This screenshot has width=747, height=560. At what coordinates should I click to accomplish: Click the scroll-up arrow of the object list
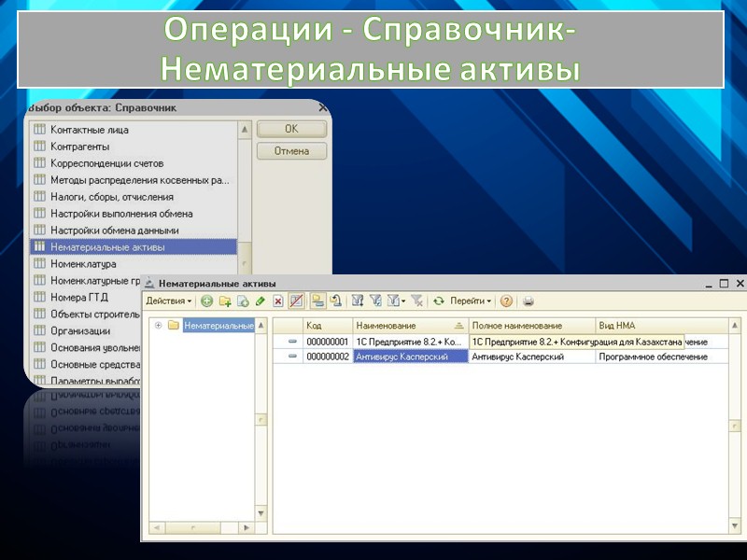pyautogui.click(x=245, y=130)
